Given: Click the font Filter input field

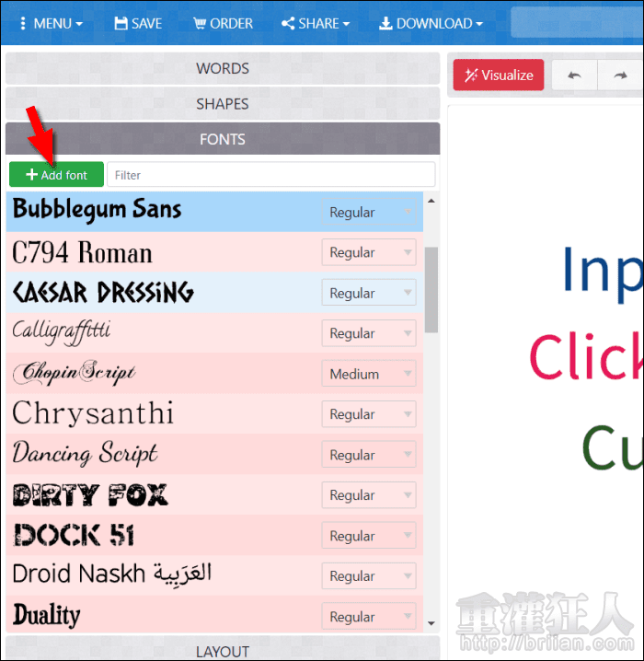Looking at the screenshot, I should pos(270,175).
